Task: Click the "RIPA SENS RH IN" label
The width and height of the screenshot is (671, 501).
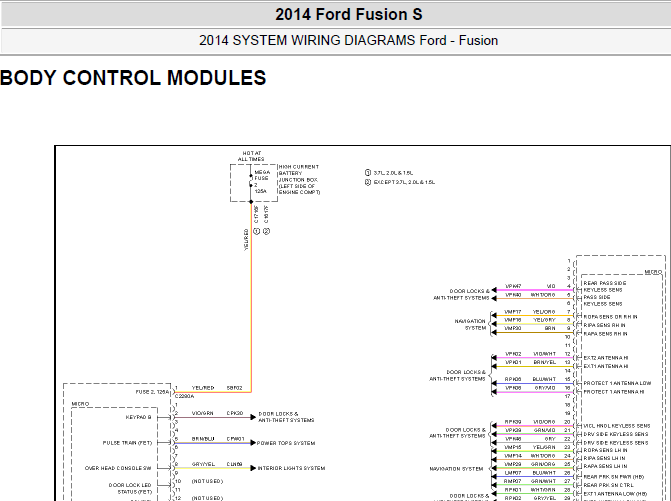Action: pos(604,325)
